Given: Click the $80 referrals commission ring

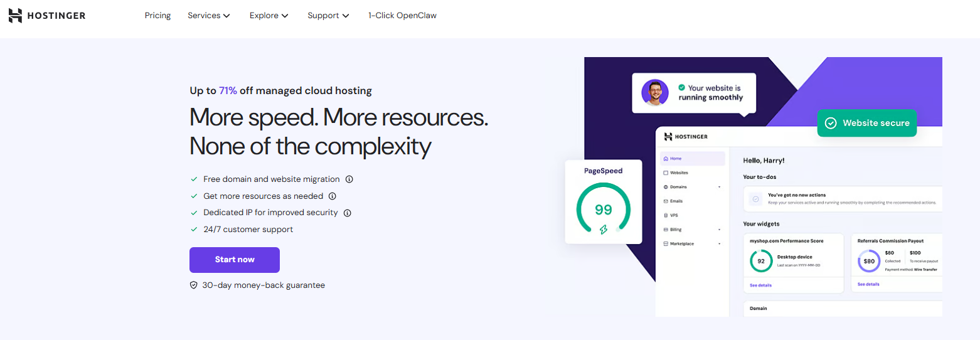Looking at the screenshot, I should coord(869,261).
